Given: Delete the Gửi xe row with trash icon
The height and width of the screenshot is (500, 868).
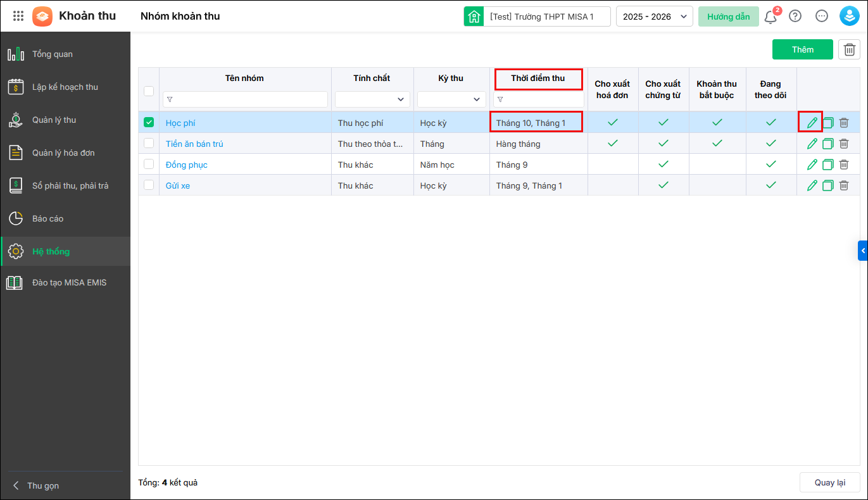Looking at the screenshot, I should (x=843, y=185).
